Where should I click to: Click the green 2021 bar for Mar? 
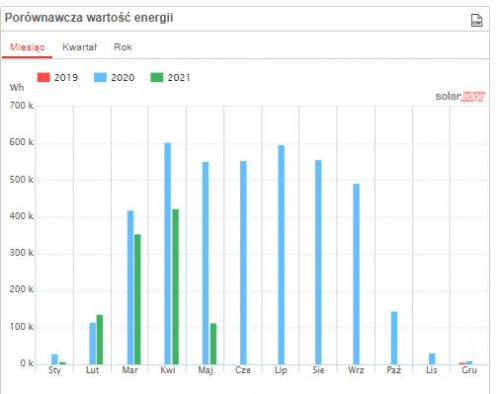point(138,299)
